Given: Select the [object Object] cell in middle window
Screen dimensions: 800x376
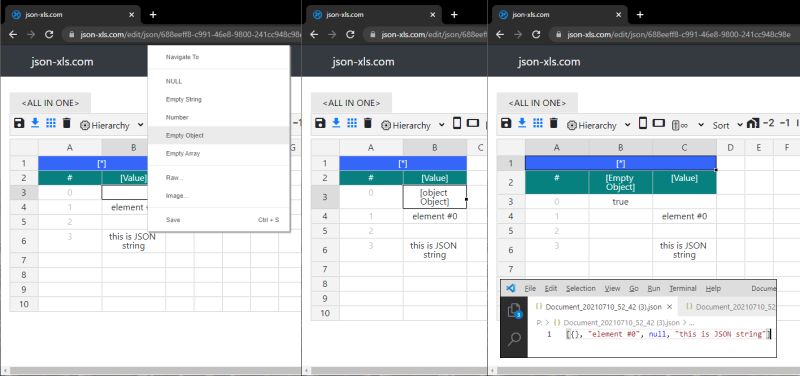Looking at the screenshot, I should pyautogui.click(x=434, y=197).
